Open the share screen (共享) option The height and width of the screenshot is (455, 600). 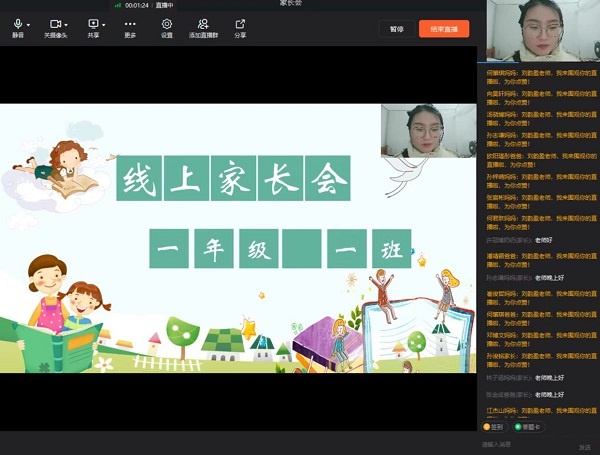pos(92,26)
